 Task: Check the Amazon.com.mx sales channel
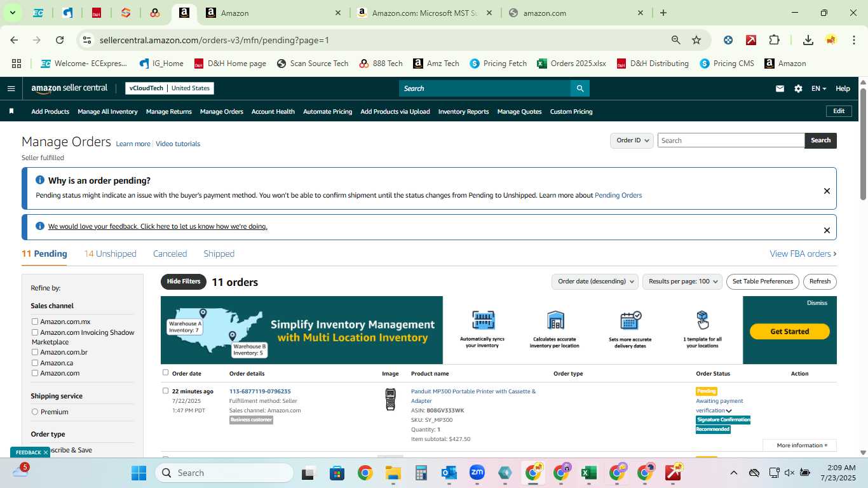tap(35, 322)
